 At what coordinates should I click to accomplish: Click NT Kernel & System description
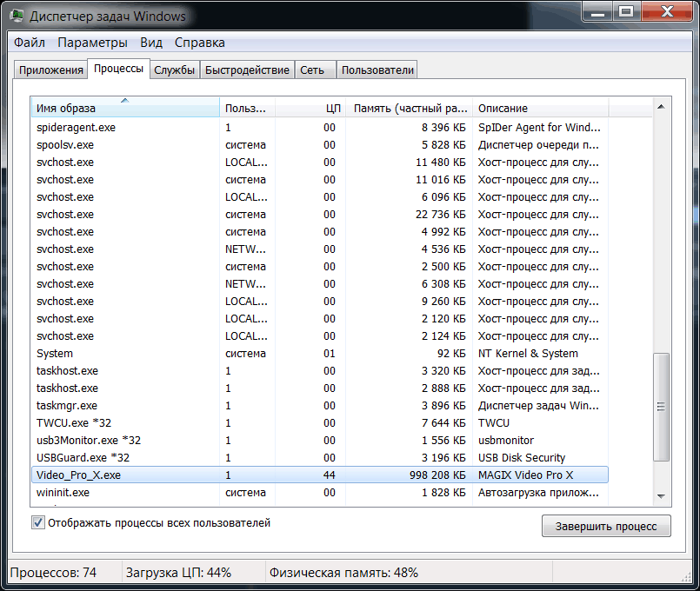(528, 354)
